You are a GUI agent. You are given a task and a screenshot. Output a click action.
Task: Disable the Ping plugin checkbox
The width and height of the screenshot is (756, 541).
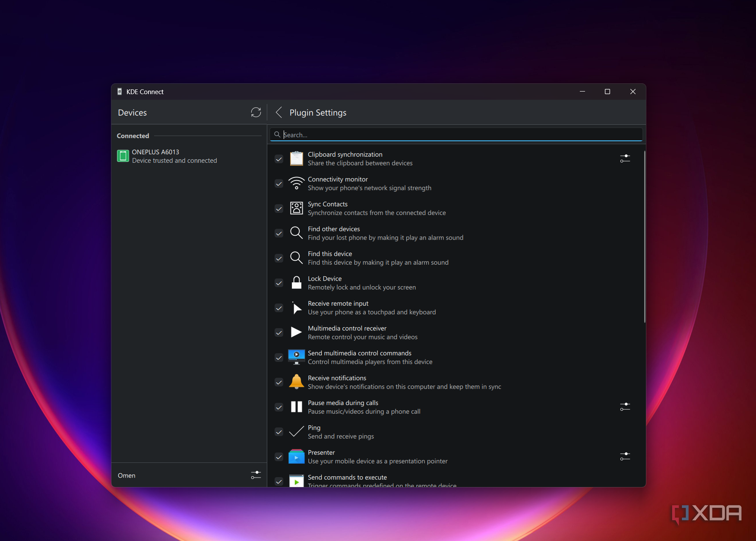279,432
